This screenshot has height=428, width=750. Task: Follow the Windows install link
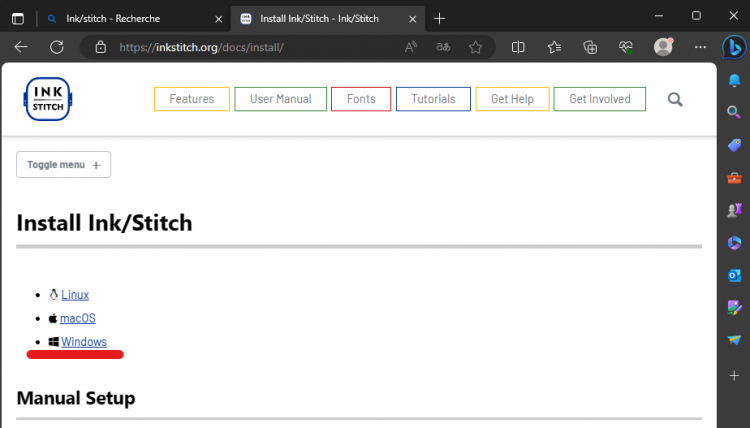84,342
